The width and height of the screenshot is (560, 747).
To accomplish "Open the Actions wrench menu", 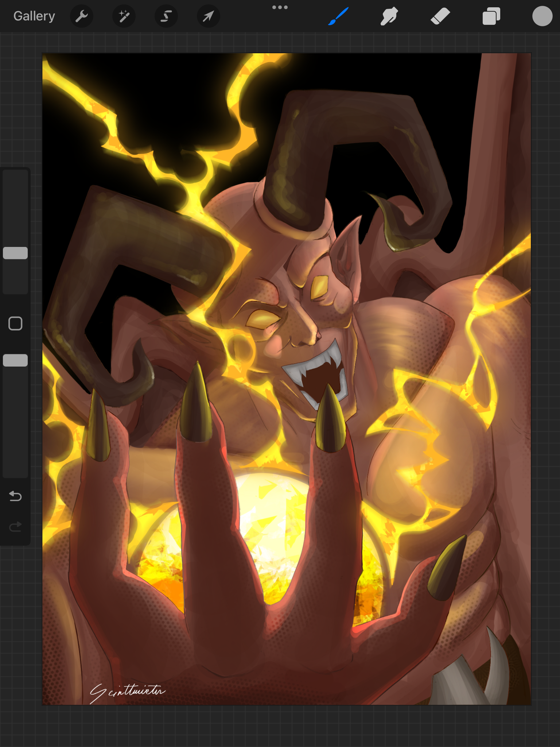I will 81,16.
